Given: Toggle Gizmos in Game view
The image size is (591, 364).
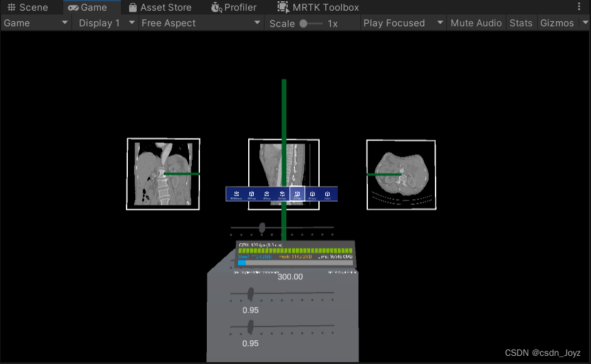Looking at the screenshot, I should (x=557, y=23).
